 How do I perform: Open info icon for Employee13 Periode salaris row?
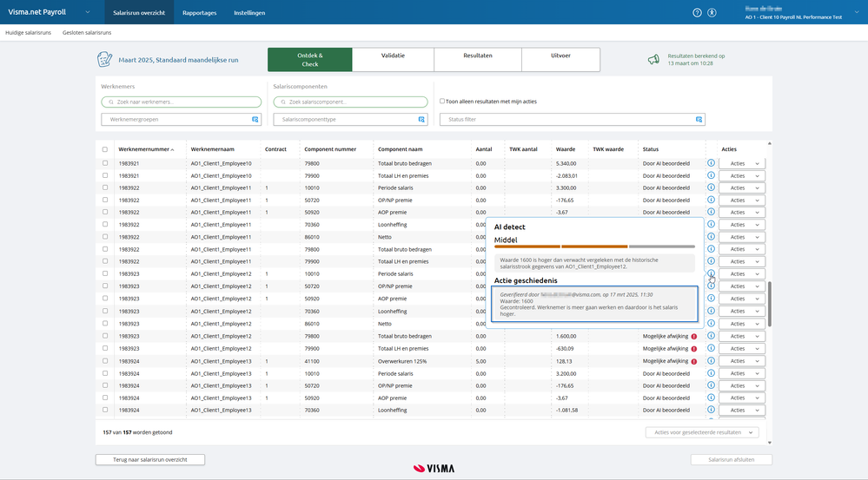coord(711,373)
